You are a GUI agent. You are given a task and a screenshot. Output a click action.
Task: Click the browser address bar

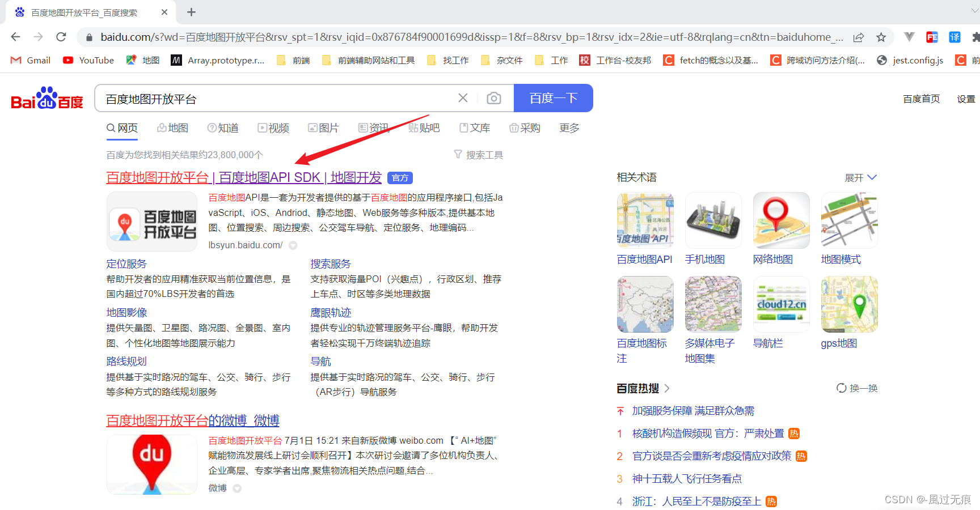tap(472, 37)
